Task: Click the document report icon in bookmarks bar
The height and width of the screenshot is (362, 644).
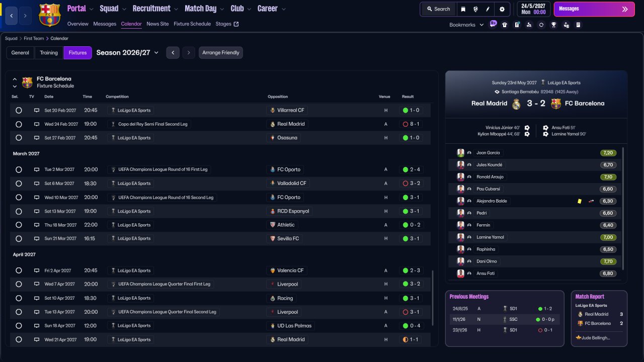Action: click(578, 25)
